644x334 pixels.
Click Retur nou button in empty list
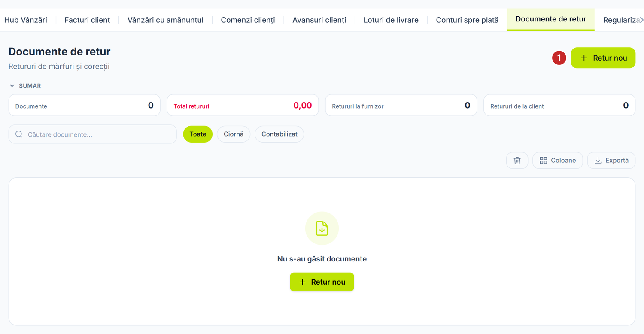(322, 282)
